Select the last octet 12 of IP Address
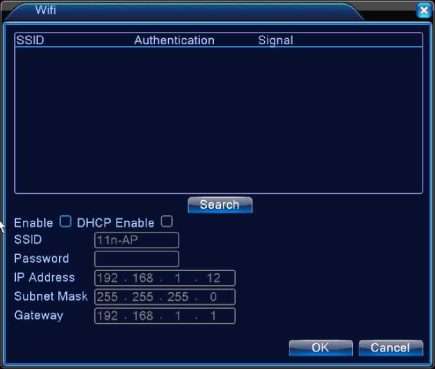Screen dimensions: 435x369 click(214, 278)
